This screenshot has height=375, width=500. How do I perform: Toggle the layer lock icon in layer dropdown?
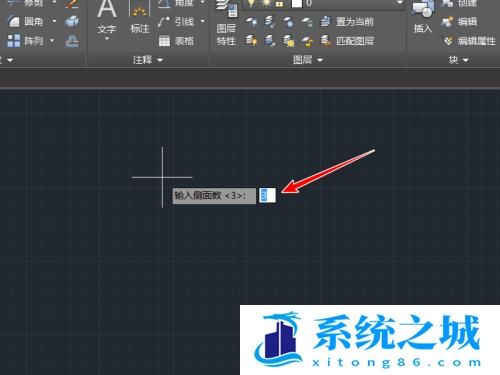point(279,4)
